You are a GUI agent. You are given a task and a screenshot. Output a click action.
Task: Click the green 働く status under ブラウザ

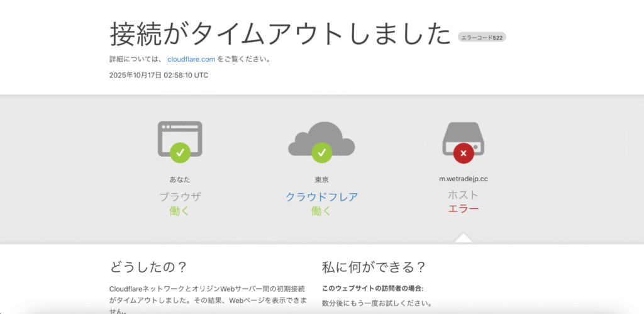point(180,211)
